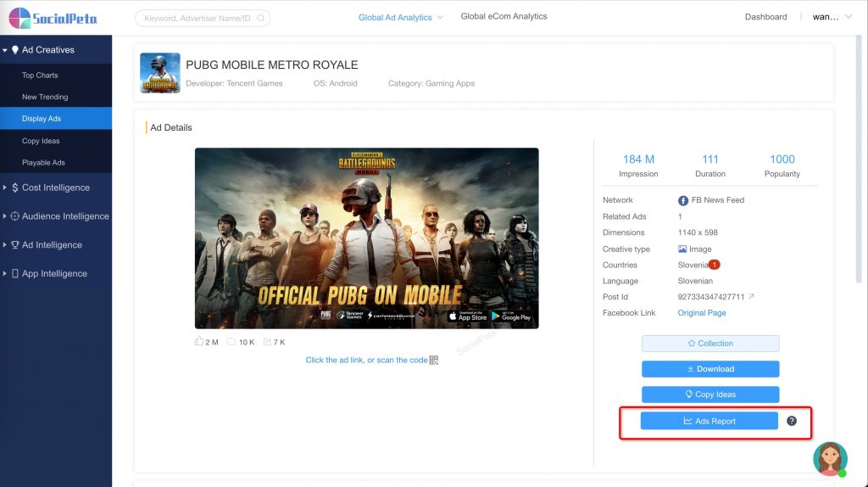868x487 pixels.
Task: Collapse the Ad Creatives section arrow
Action: point(4,50)
